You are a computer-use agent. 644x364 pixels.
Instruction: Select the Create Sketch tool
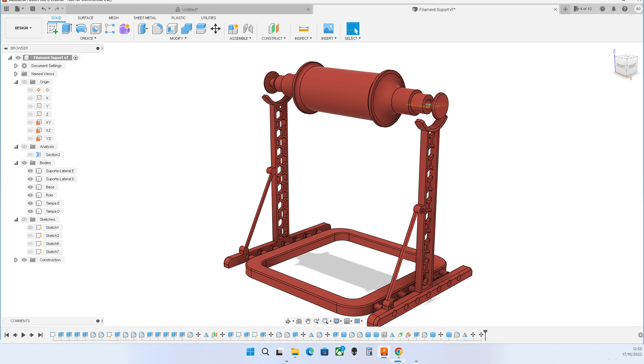pos(52,29)
